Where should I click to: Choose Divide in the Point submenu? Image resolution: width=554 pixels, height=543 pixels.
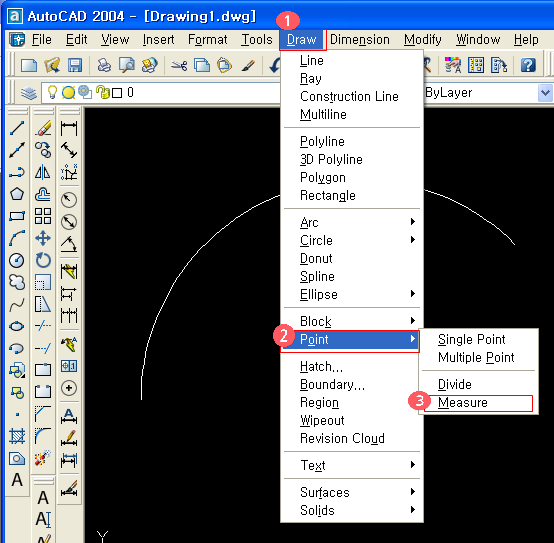click(478, 384)
